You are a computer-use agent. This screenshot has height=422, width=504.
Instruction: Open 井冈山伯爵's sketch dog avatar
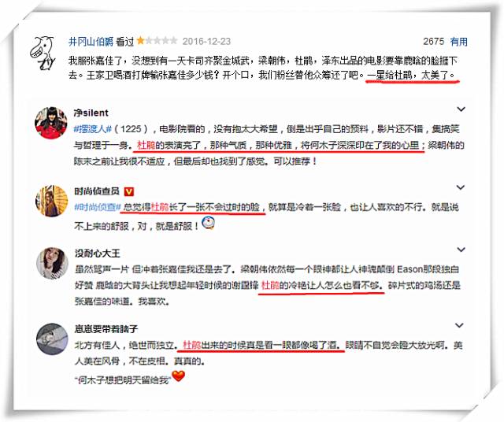tap(43, 53)
